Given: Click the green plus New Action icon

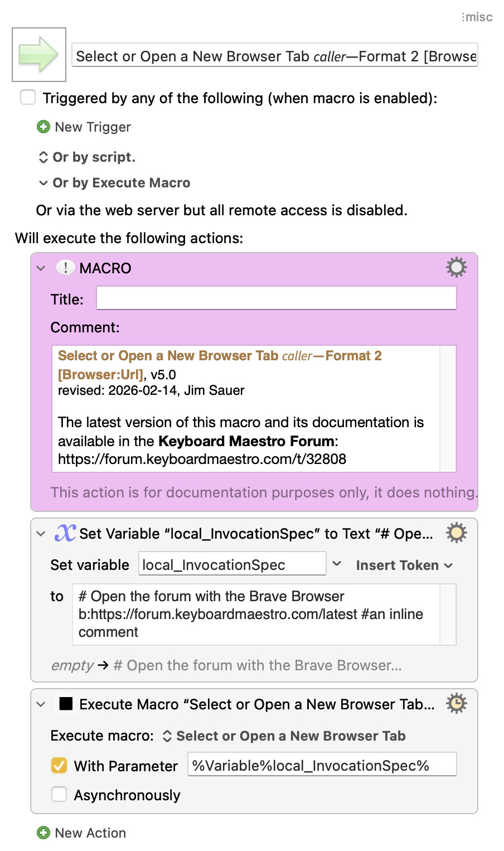Looking at the screenshot, I should tap(43, 833).
